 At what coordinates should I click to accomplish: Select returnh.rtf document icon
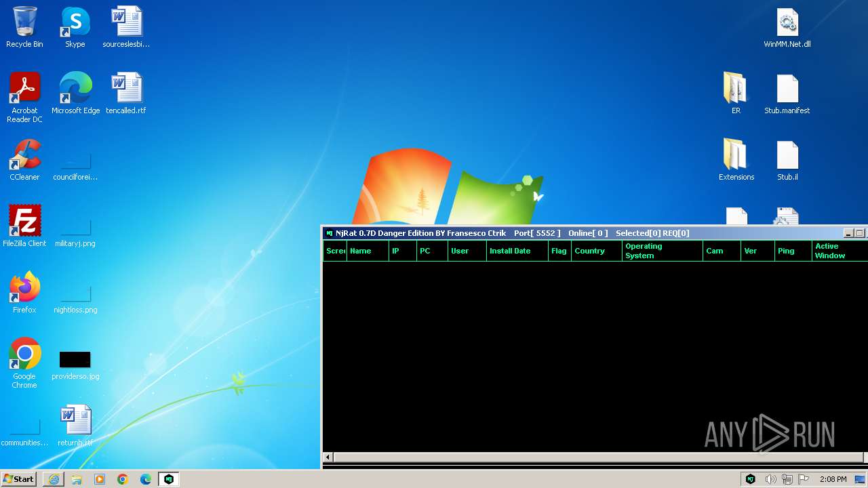point(75,426)
